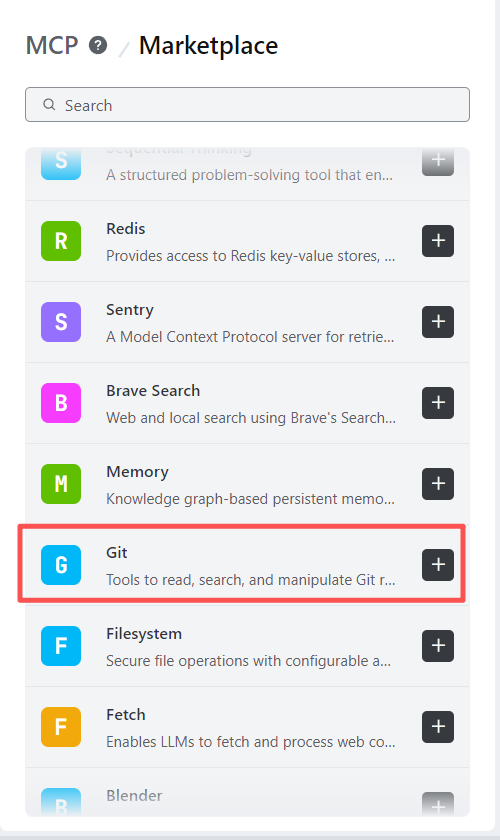Add Sequential Thinking with the top plus button
The image size is (500, 840).
click(438, 160)
